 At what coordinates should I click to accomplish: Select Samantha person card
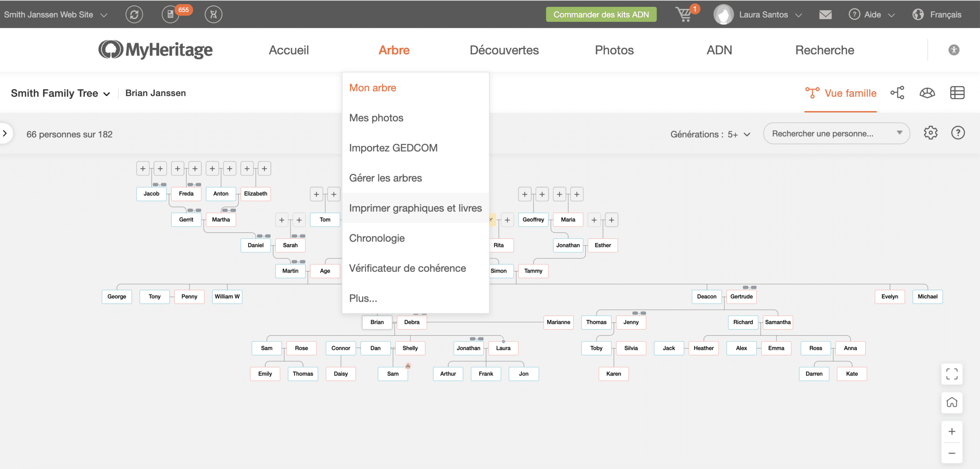tap(778, 322)
